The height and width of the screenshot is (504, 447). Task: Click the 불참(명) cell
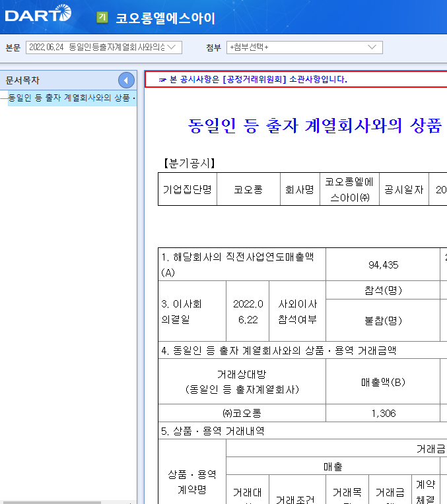pos(383,320)
